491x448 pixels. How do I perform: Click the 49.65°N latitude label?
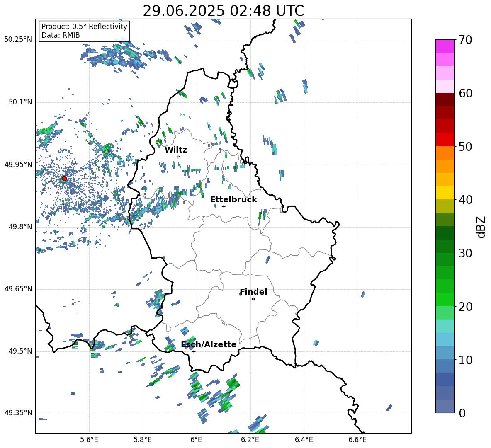[x=18, y=289]
